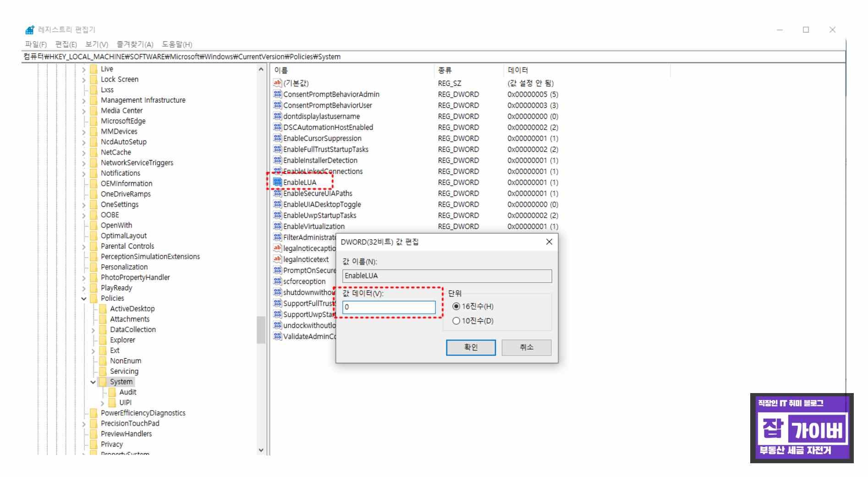Click the 데이터 column header
This screenshot has width=868, height=477.
click(x=587, y=70)
